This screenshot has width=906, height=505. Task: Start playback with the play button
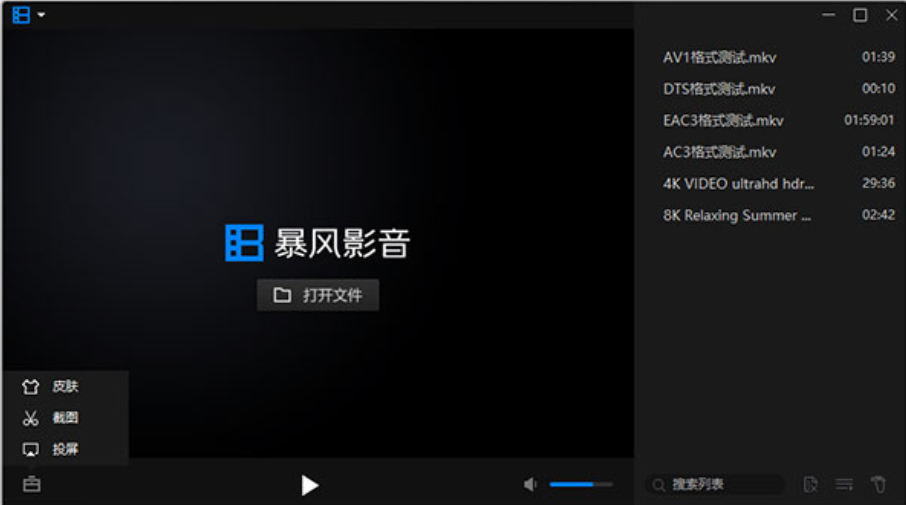[310, 485]
